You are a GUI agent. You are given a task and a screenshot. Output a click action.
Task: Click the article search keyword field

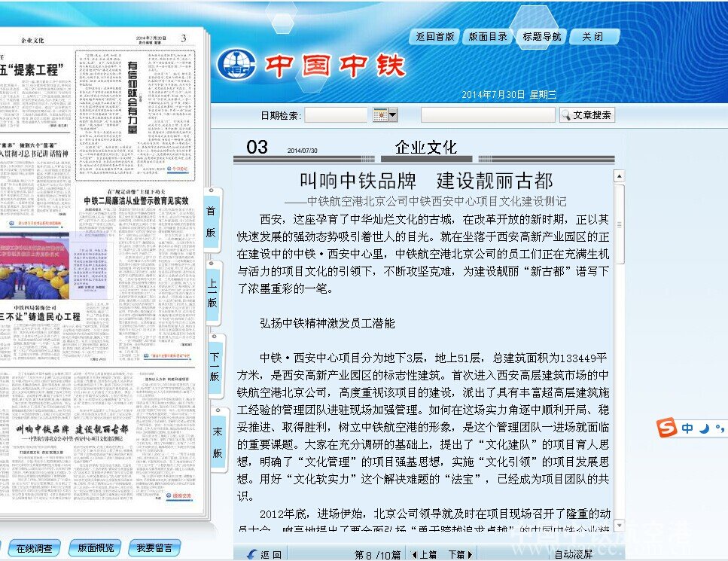(x=488, y=114)
